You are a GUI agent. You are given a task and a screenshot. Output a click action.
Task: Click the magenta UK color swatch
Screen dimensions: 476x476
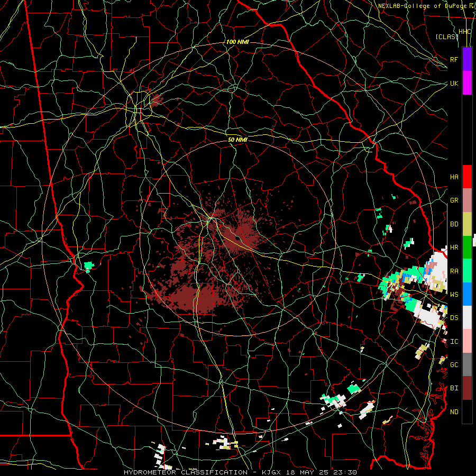click(467, 83)
